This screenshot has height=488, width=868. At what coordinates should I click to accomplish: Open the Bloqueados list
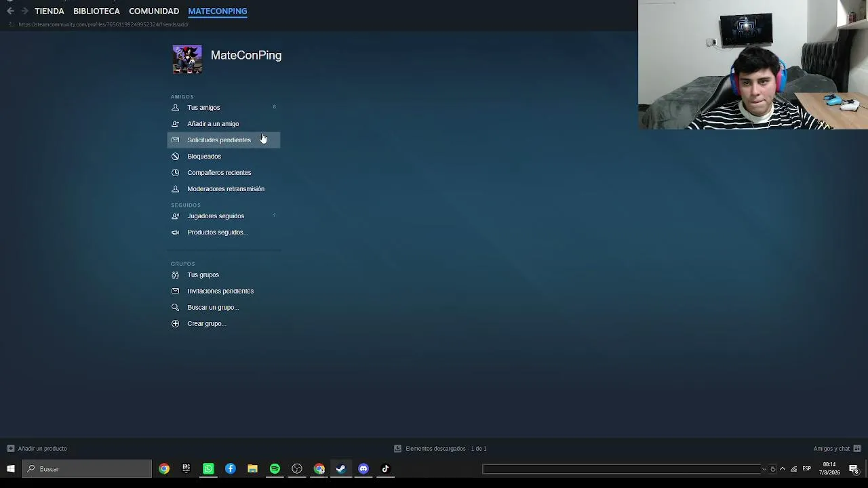coord(223,156)
